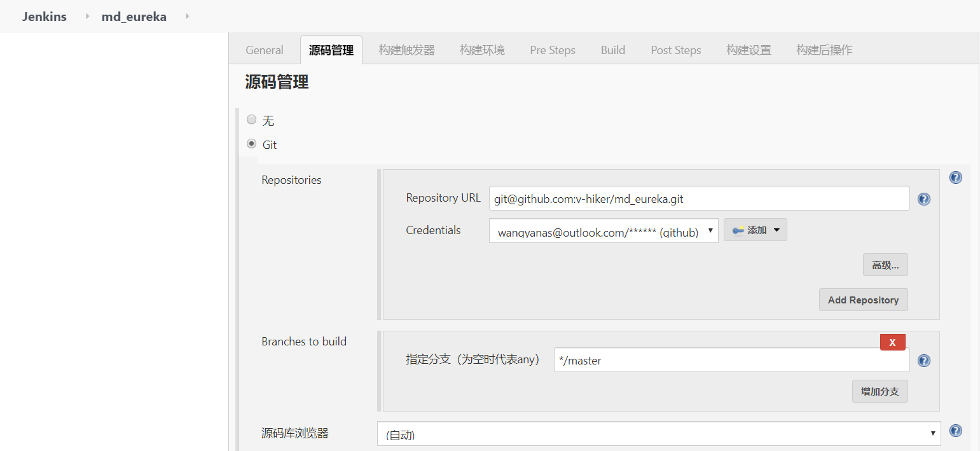Click the Repositories label
This screenshot has height=451, width=980.
click(291, 180)
